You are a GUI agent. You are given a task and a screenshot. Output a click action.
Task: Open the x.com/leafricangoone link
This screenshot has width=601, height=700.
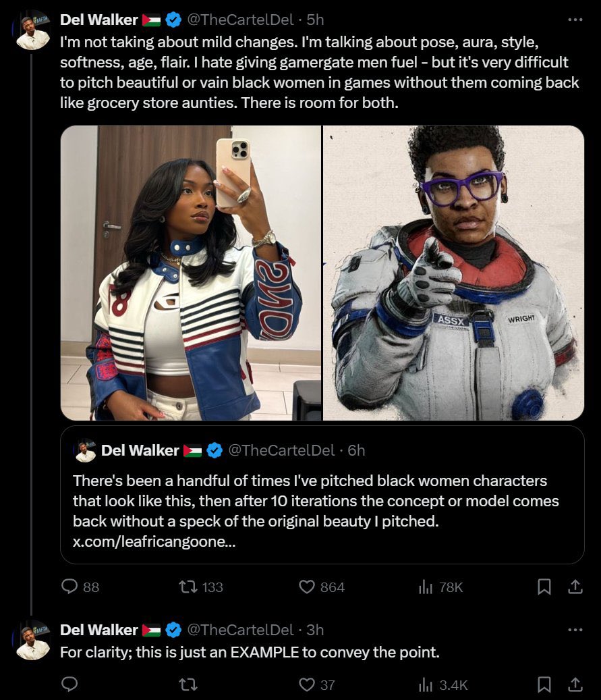154,542
